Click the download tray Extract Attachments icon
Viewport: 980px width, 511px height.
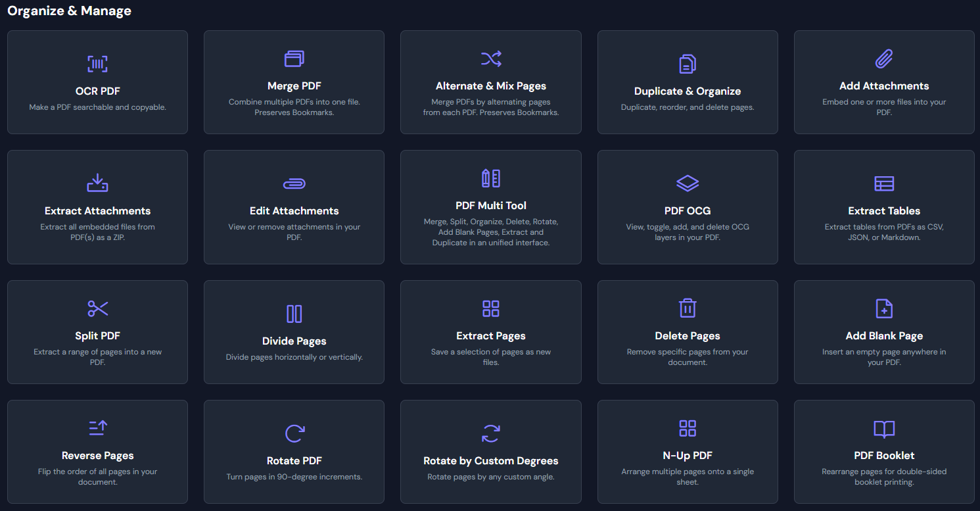(97, 183)
